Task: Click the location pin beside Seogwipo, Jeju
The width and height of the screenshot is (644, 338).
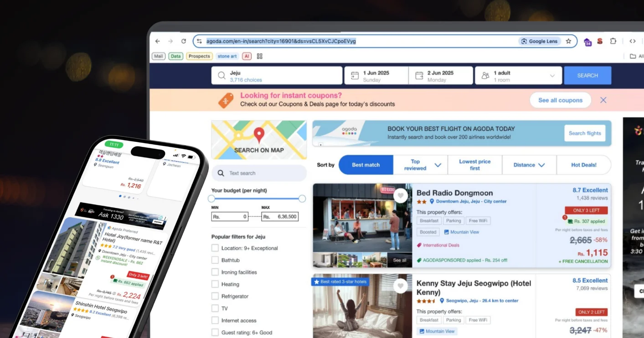Action: click(442, 301)
